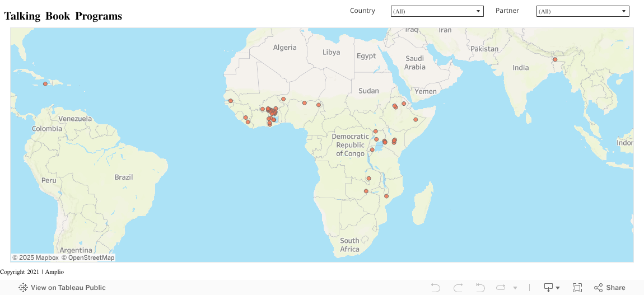The image size is (644, 295).
Task: Click the southernmost marker near Mozambique
Action: point(386,196)
